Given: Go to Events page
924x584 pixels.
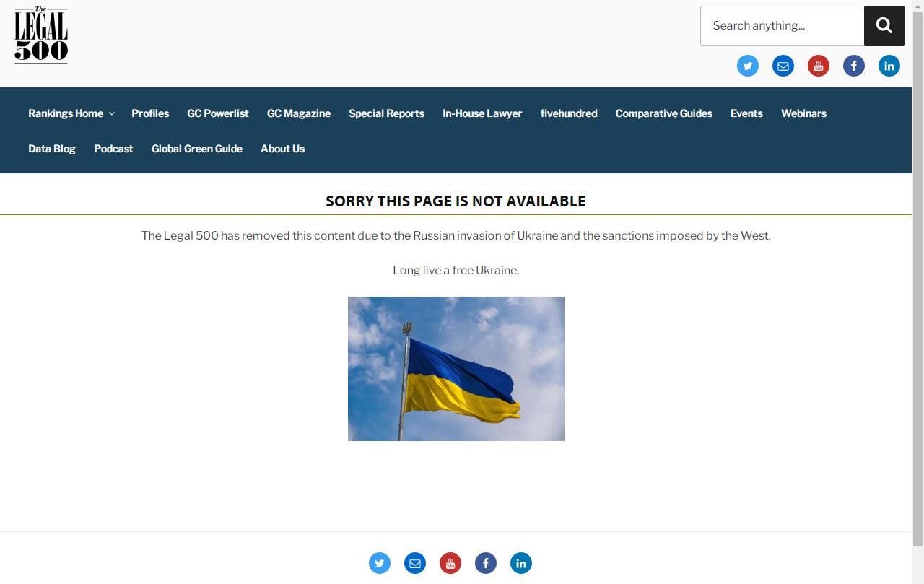Looking at the screenshot, I should pos(746,113).
